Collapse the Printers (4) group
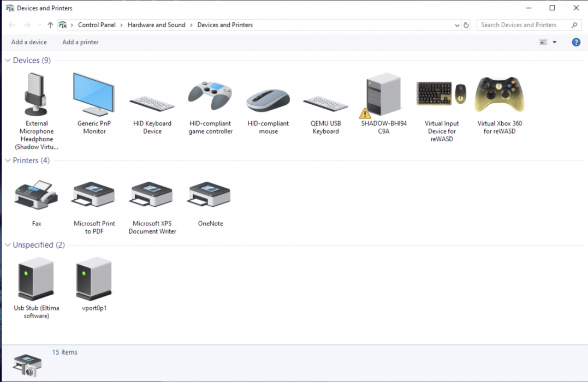588x382 pixels. (8, 160)
